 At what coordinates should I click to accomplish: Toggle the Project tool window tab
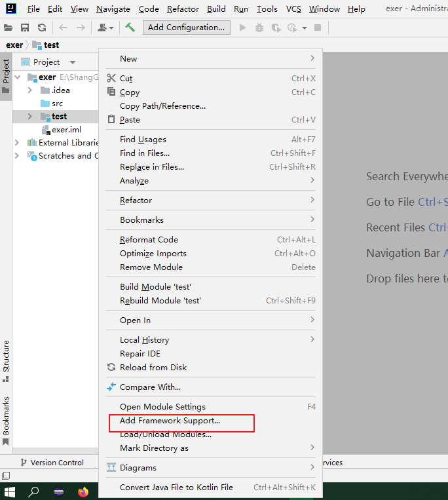(x=6, y=76)
